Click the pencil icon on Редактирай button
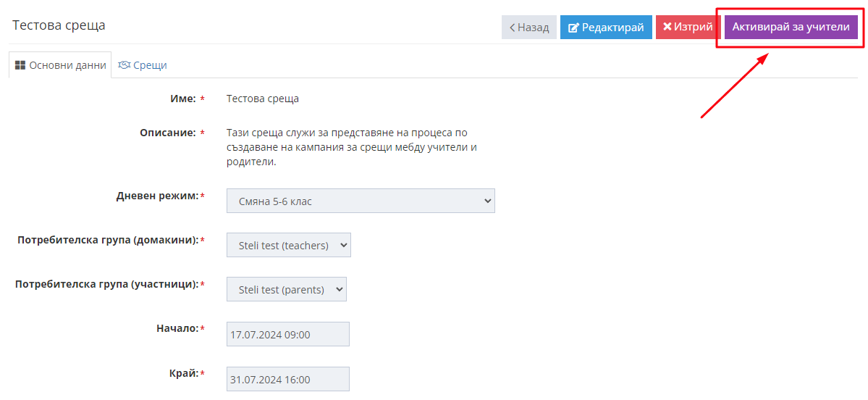868x400 pixels. click(x=574, y=27)
